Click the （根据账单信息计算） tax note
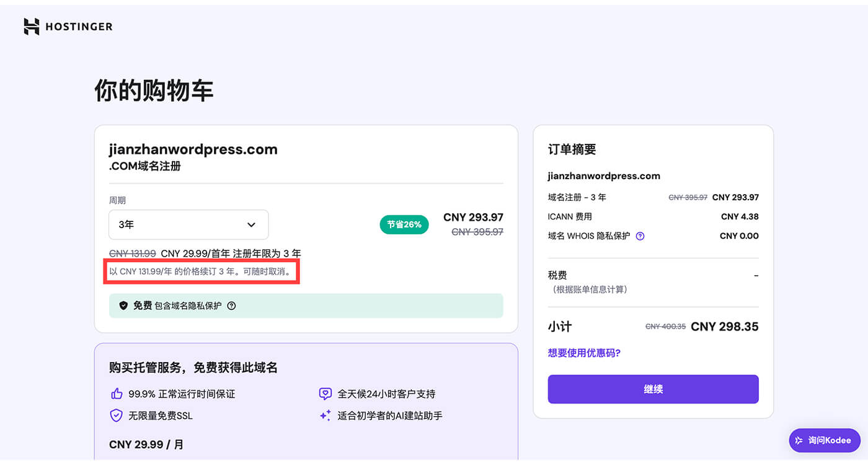868x465 pixels. (590, 290)
